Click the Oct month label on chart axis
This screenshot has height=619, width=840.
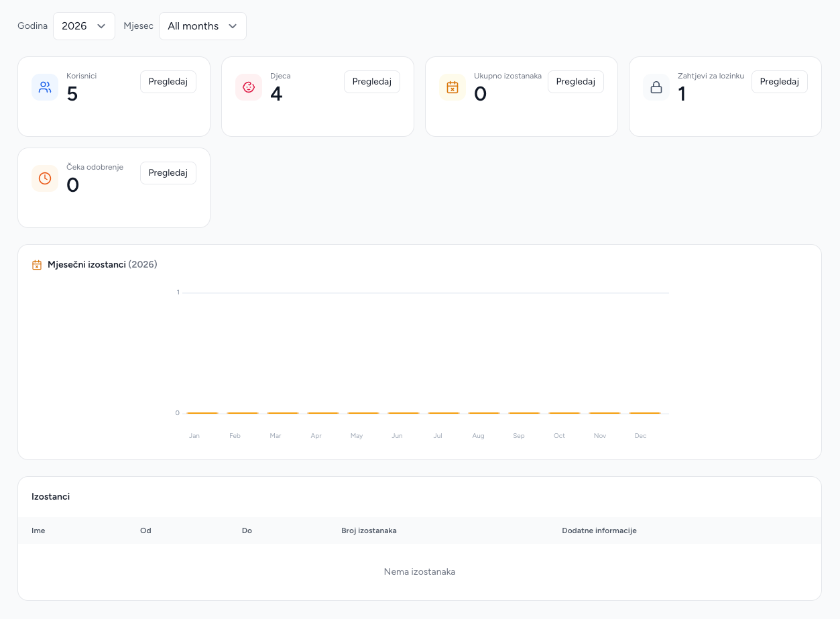(559, 436)
